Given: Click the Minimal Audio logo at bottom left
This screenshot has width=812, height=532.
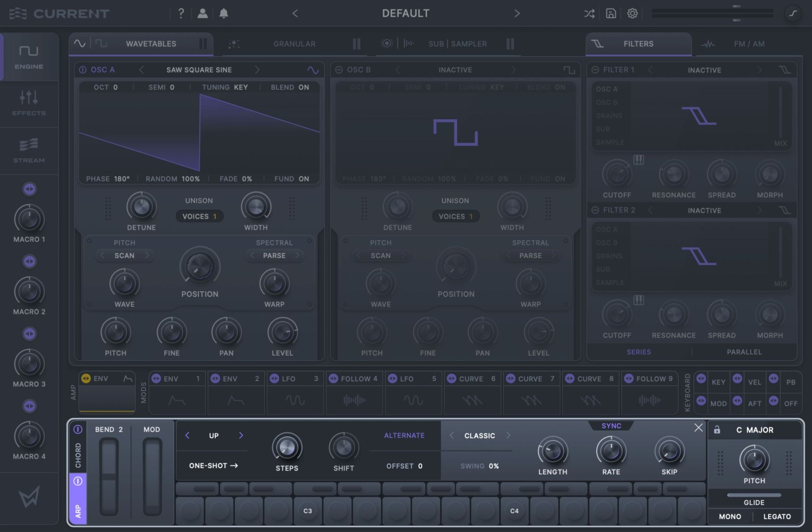Looking at the screenshot, I should 29,496.
